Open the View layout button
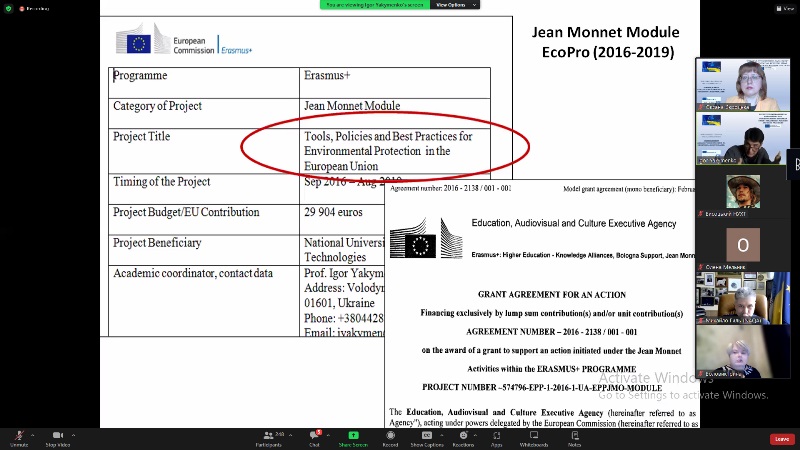 (785, 8)
